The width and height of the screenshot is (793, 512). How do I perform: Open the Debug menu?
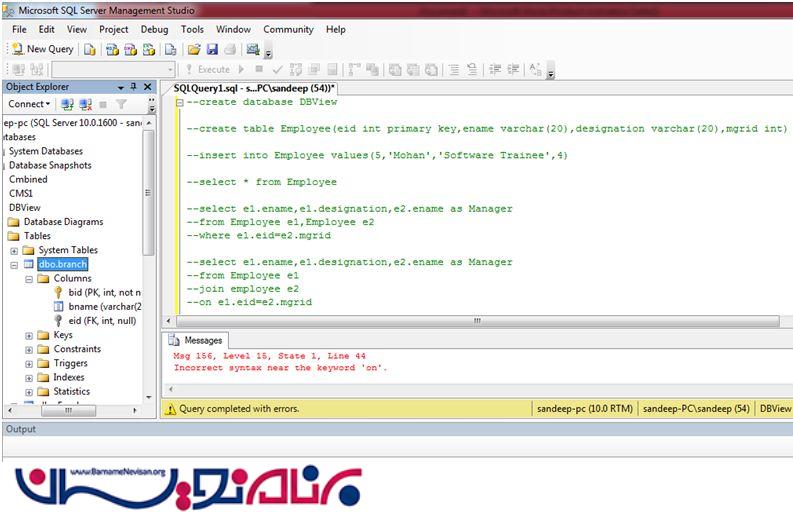154,30
